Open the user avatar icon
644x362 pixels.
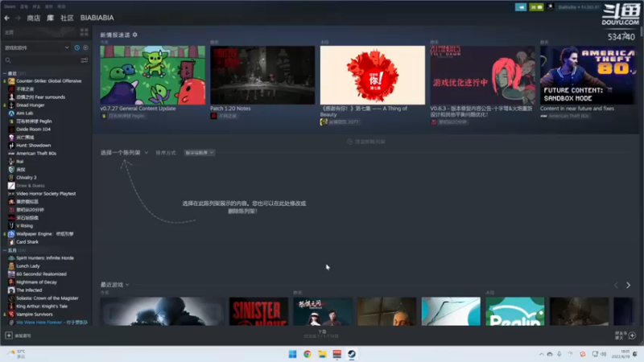pyautogui.click(x=551, y=7)
